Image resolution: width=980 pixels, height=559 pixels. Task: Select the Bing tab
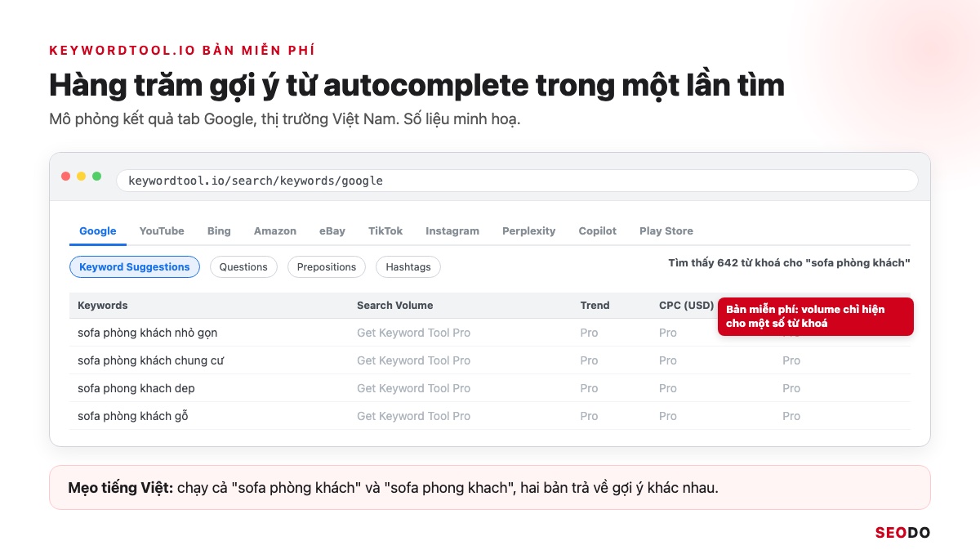[219, 231]
